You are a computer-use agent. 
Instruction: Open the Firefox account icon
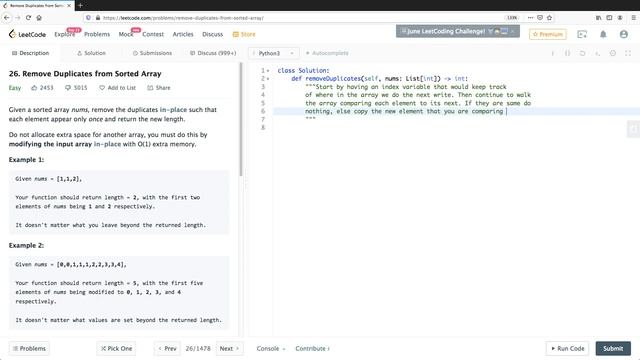[x=620, y=18]
